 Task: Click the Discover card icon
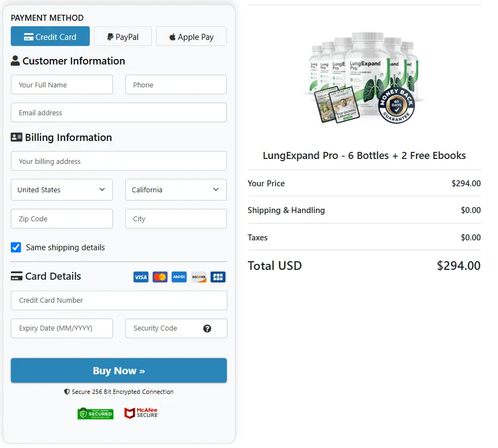point(198,277)
